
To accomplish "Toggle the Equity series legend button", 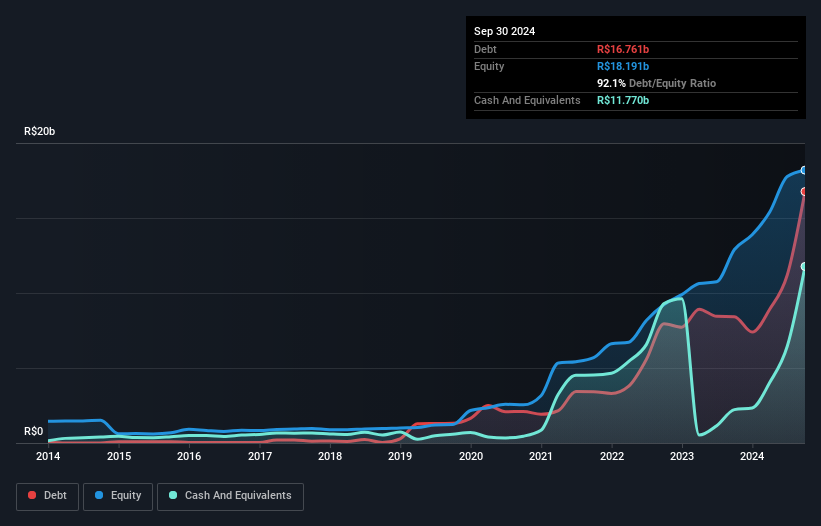I will coord(118,496).
